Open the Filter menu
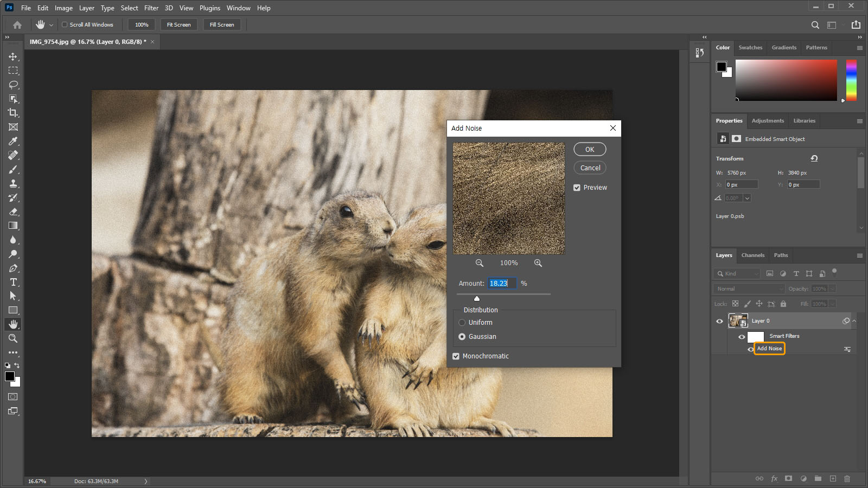 pyautogui.click(x=151, y=8)
